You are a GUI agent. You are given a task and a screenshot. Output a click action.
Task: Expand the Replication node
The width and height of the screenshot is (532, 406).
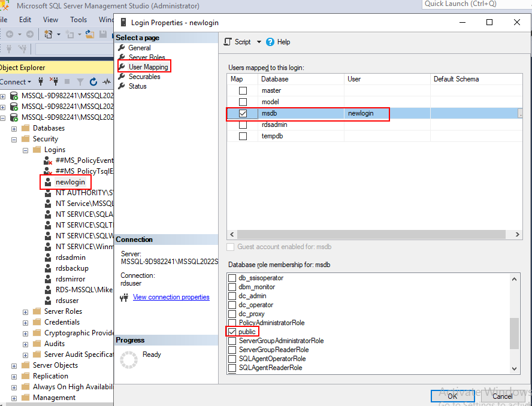[14, 377]
